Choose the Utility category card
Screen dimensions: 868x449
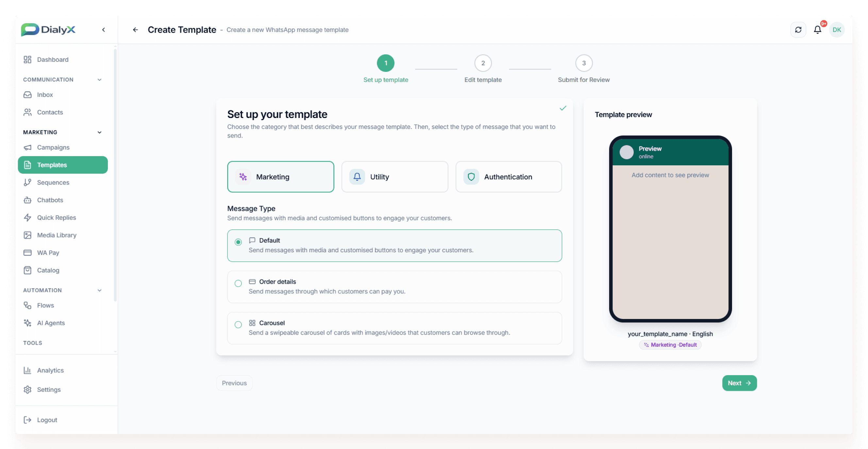[x=394, y=176]
